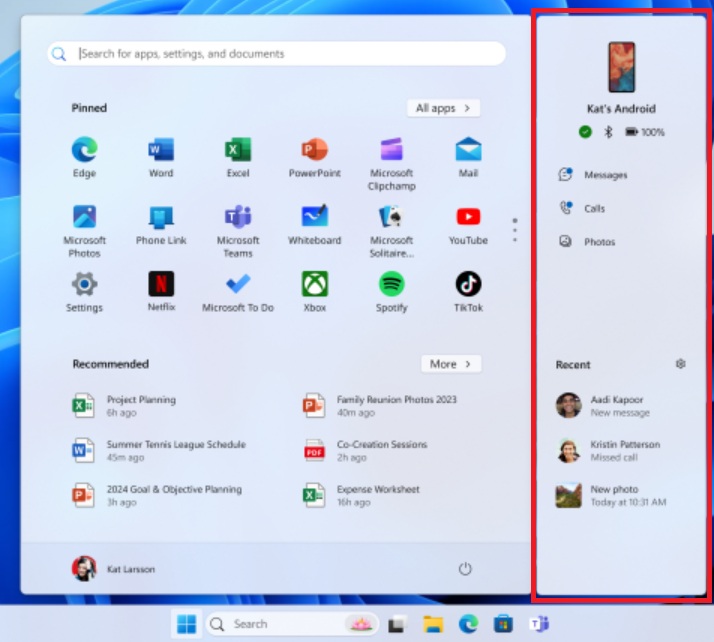This screenshot has height=642, width=714.
Task: Open the YouTube pinned app
Action: [x=468, y=224]
